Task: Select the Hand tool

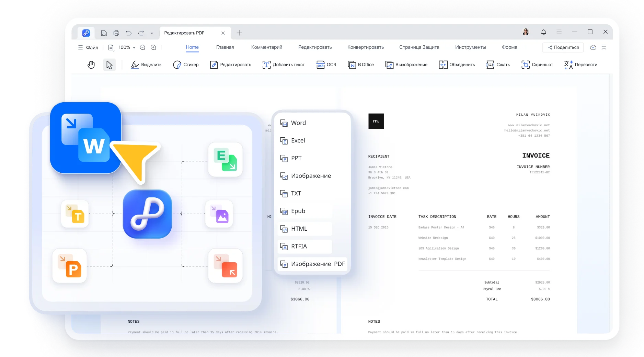Action: [x=91, y=65]
